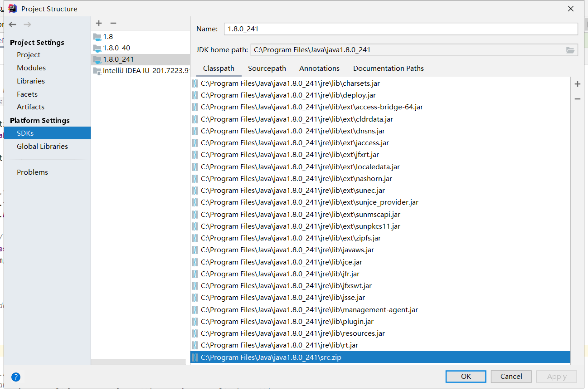Select the 1.8 SDK entry
588x392 pixels.
click(141, 37)
